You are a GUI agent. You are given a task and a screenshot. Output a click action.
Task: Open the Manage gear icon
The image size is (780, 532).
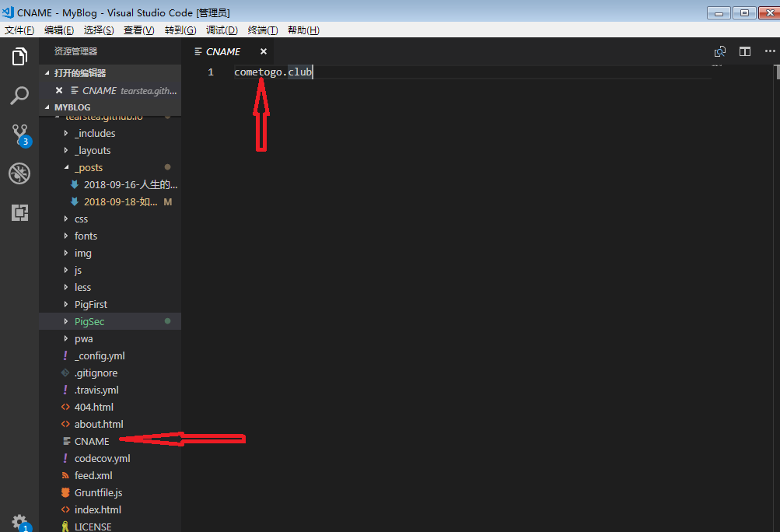pos(21,523)
